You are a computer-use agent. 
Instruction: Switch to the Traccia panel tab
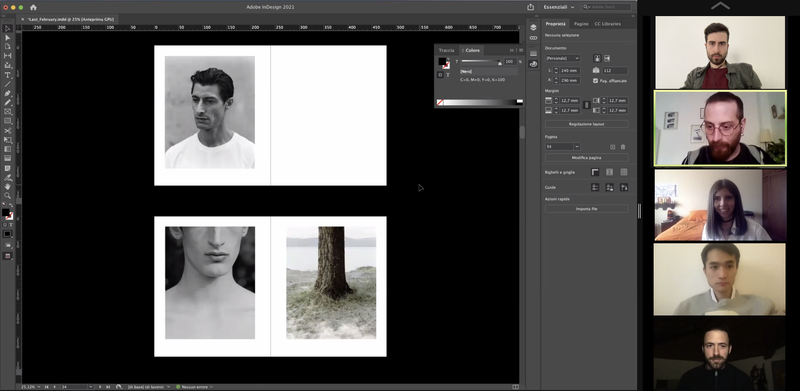[x=446, y=50]
